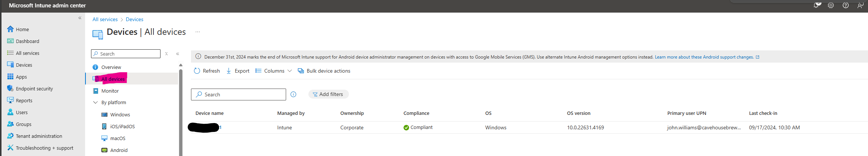Viewport: 868px width, 156px height.
Task: Sort by Ownership column header
Action: [x=352, y=113]
